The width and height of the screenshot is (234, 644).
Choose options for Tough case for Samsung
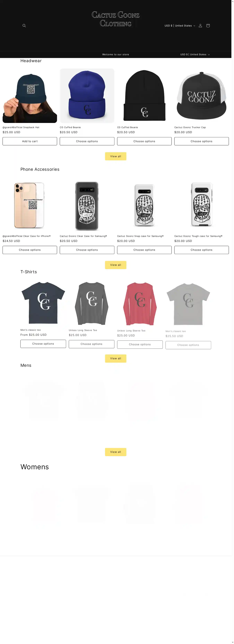click(201, 250)
